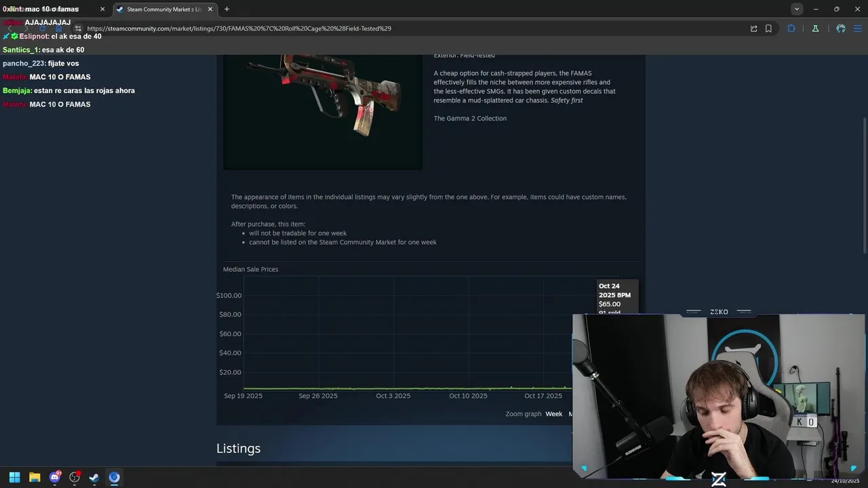Open the browser hamburger menu
The width and height of the screenshot is (868, 488).
[858, 28]
